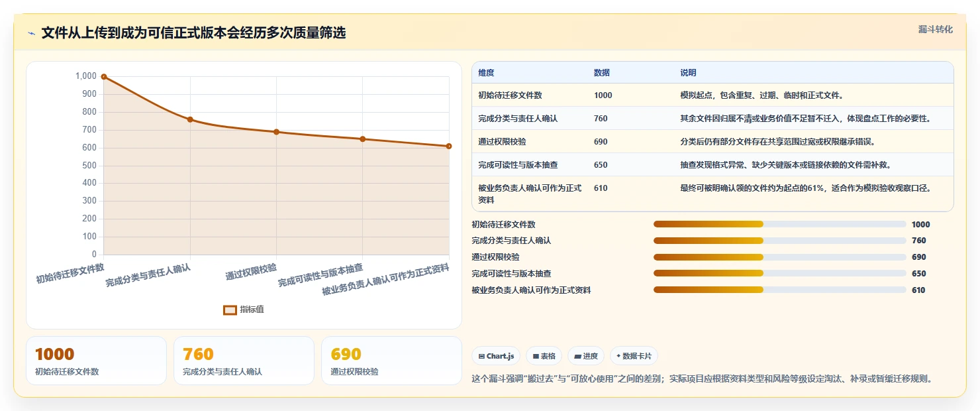Click the 1000 value beside the top progress bar
The image size is (980, 411).
click(920, 225)
